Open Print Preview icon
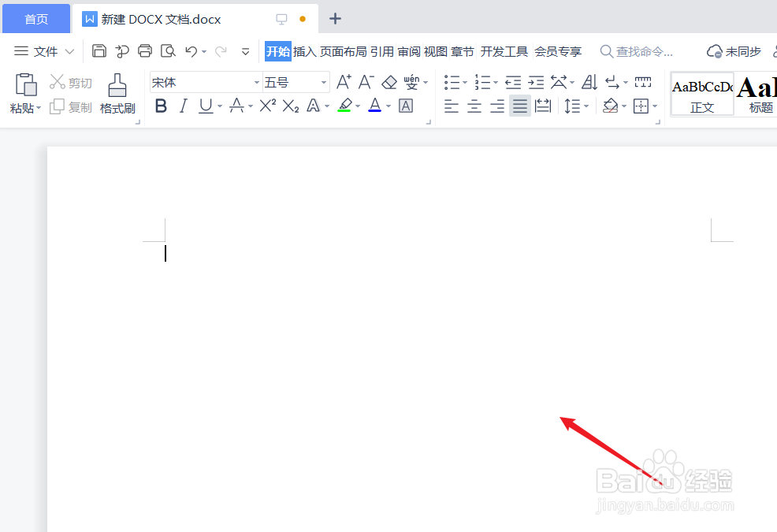 (168, 51)
